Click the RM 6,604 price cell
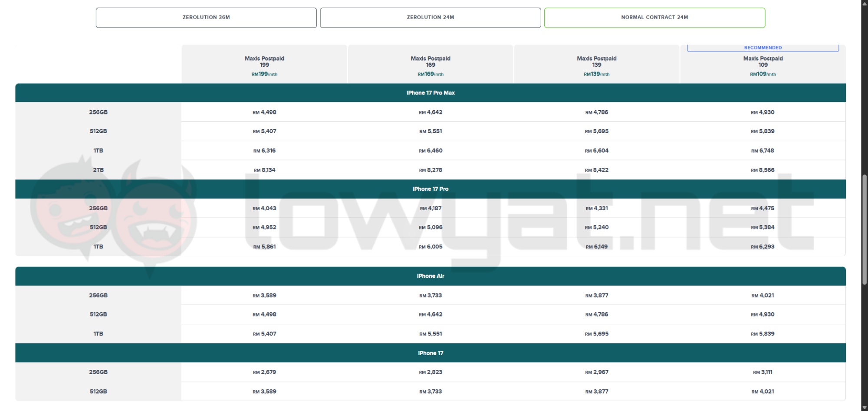The width and height of the screenshot is (868, 411). (x=597, y=150)
